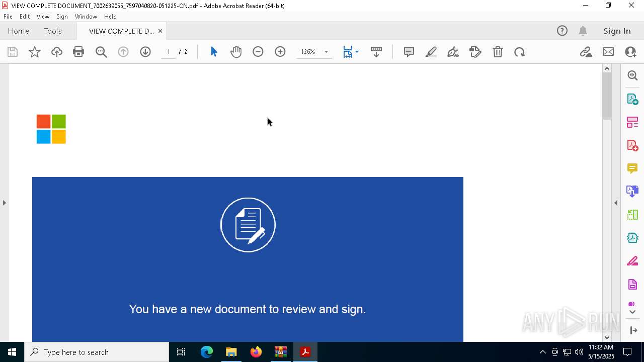Screen dimensions: 644x362
Task: Open the Sign menu
Action: click(x=62, y=17)
